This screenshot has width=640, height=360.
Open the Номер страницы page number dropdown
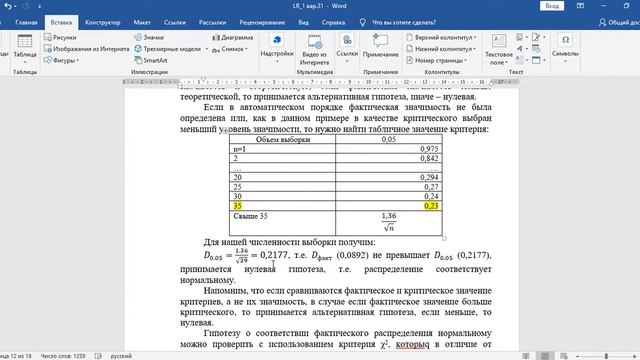436,60
